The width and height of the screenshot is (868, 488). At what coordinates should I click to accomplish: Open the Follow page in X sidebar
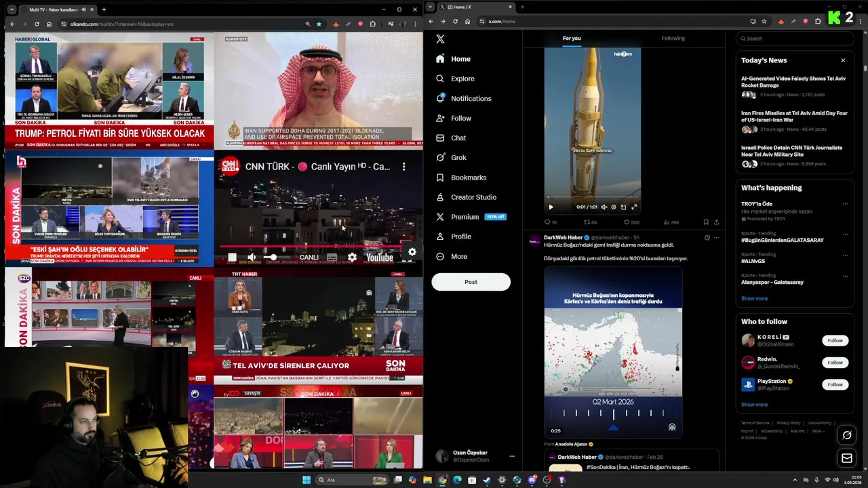tap(454, 118)
